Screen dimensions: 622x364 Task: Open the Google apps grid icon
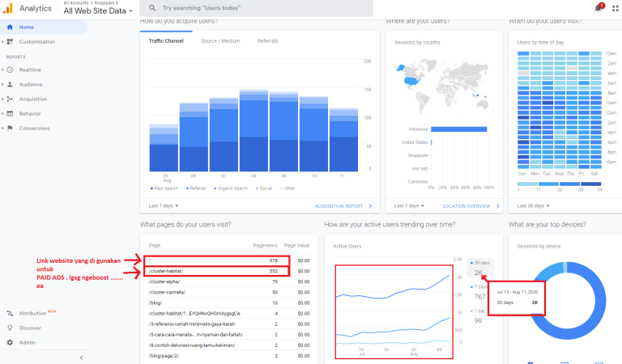615,7
